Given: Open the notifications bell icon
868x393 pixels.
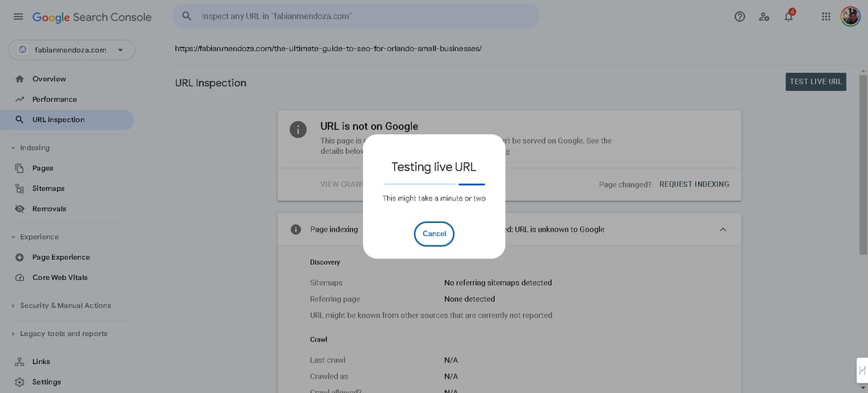Looking at the screenshot, I should pos(789,16).
